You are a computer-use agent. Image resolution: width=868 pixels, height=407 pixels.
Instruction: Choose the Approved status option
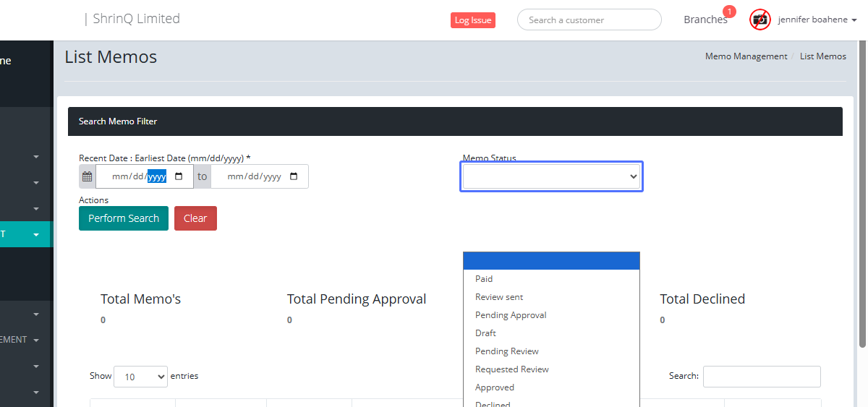pyautogui.click(x=495, y=387)
